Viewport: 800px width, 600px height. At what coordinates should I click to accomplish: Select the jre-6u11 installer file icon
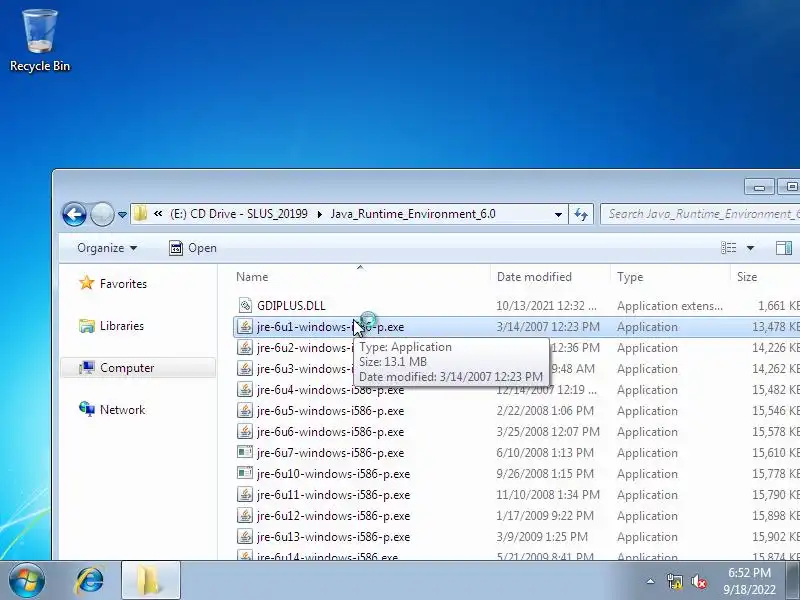[x=245, y=494]
